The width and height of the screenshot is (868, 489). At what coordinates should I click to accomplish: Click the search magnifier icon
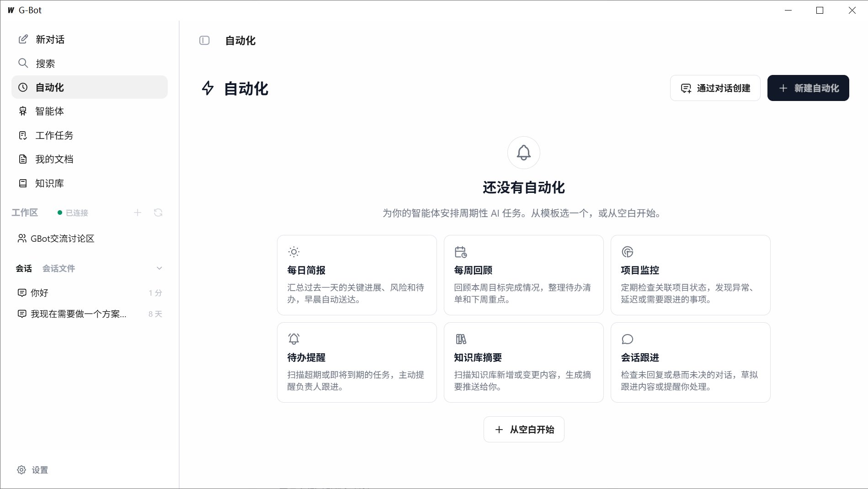point(23,63)
